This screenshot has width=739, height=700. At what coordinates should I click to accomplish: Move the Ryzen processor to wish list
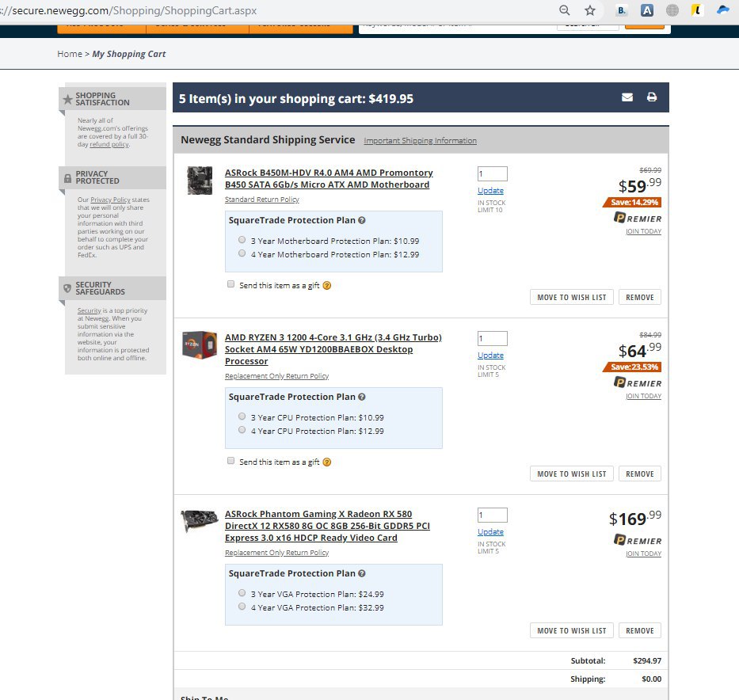(x=572, y=474)
